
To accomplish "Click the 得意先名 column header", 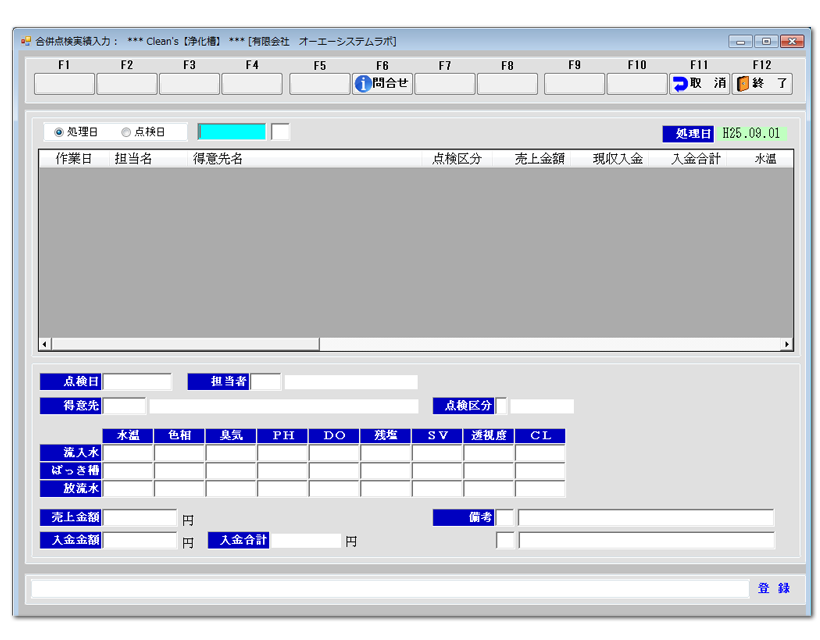I will coord(218,159).
